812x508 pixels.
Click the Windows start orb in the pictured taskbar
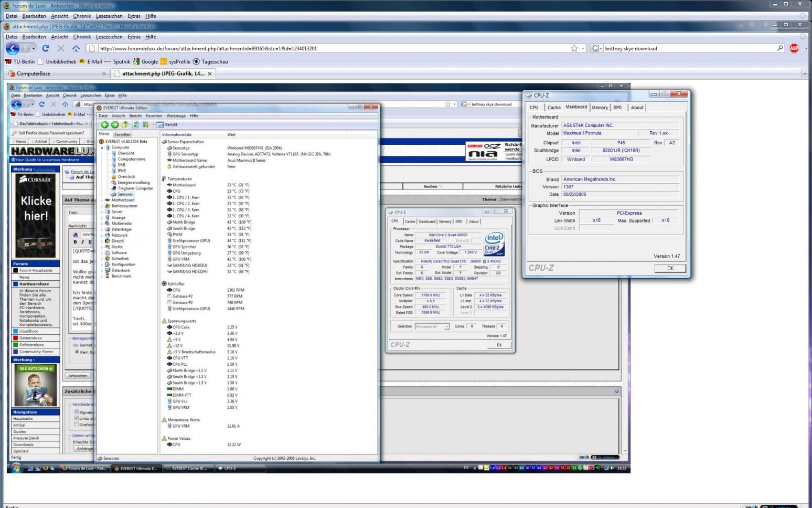click(x=16, y=468)
